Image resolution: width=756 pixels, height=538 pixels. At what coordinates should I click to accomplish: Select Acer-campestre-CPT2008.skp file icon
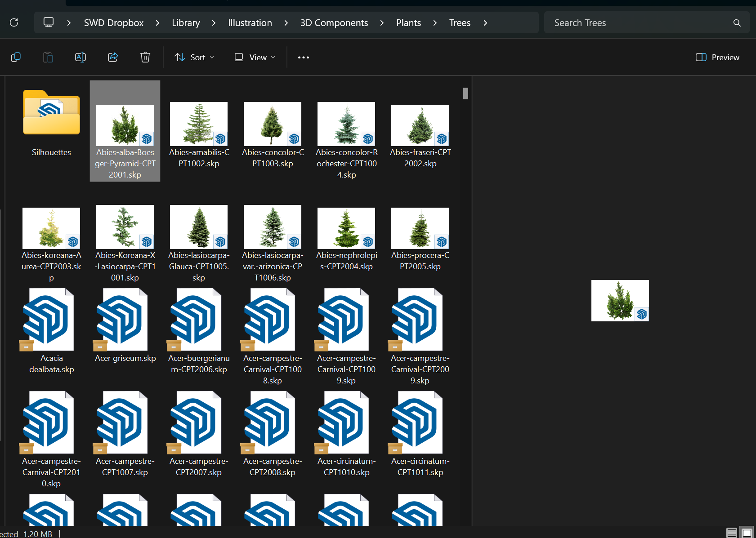269,422
